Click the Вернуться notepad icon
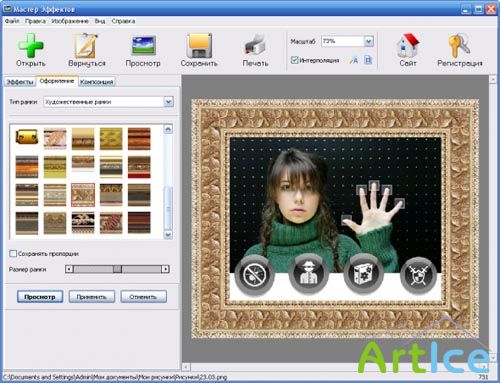This screenshot has height=383, width=500. [x=86, y=45]
